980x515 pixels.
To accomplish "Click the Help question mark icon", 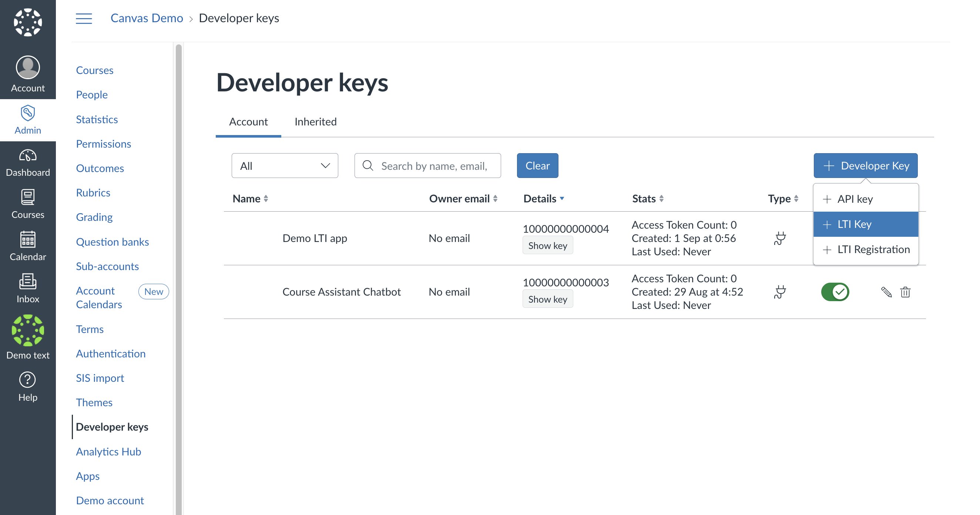I will tap(28, 380).
